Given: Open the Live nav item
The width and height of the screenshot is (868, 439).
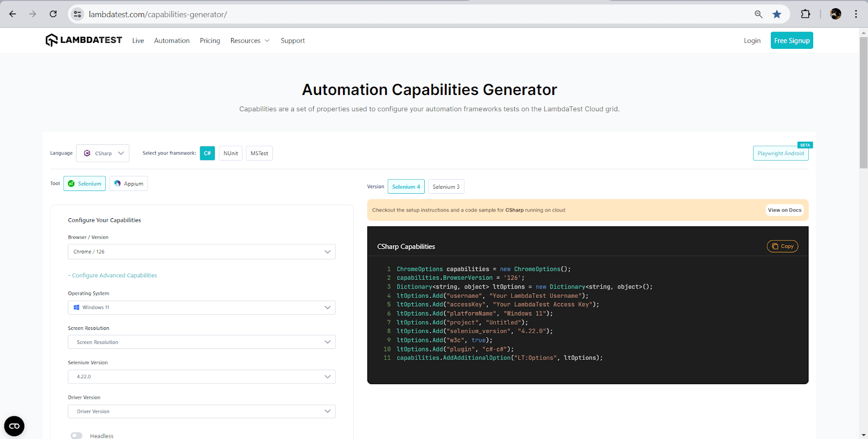Looking at the screenshot, I should (x=138, y=41).
